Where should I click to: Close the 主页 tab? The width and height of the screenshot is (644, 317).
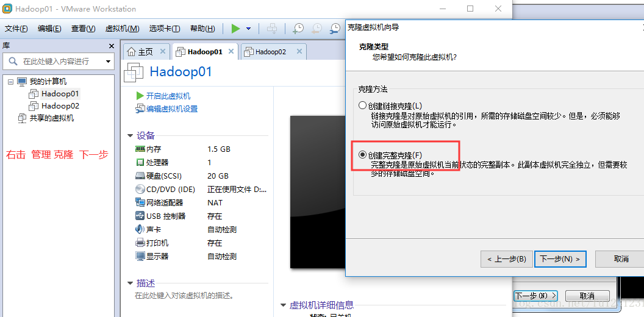click(x=163, y=51)
